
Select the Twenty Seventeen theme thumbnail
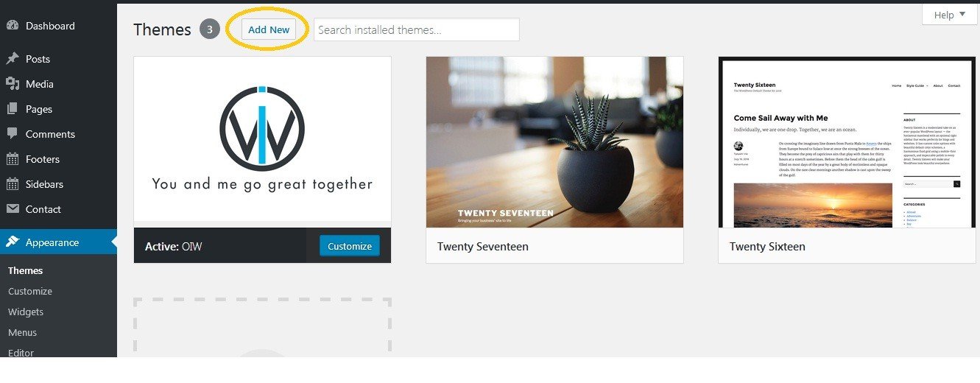coord(554,142)
